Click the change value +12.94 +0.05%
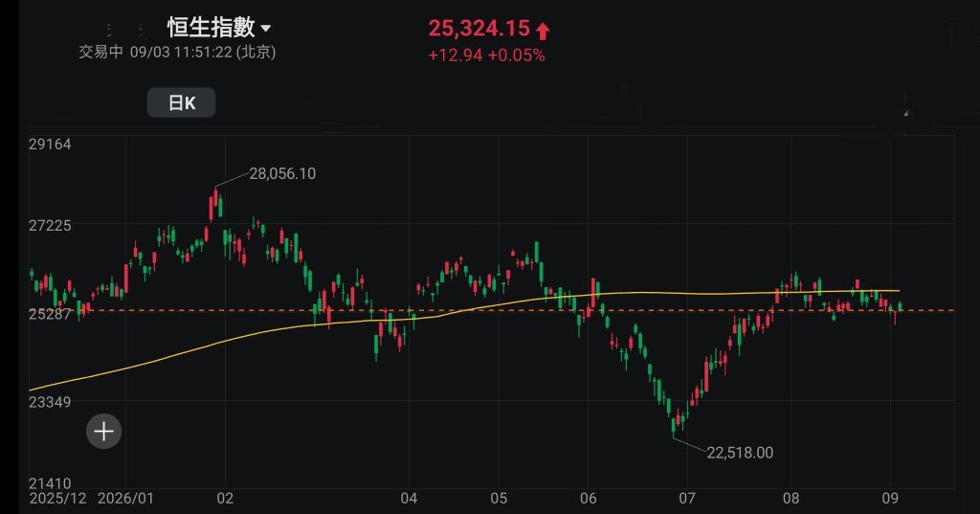980x514 pixels. [x=486, y=56]
